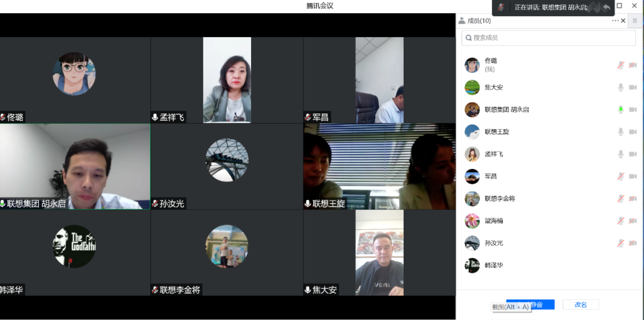Screen dimensions: 644x320
Task: Click microphone icon in 孟祥飞 member row
Action: click(621, 154)
